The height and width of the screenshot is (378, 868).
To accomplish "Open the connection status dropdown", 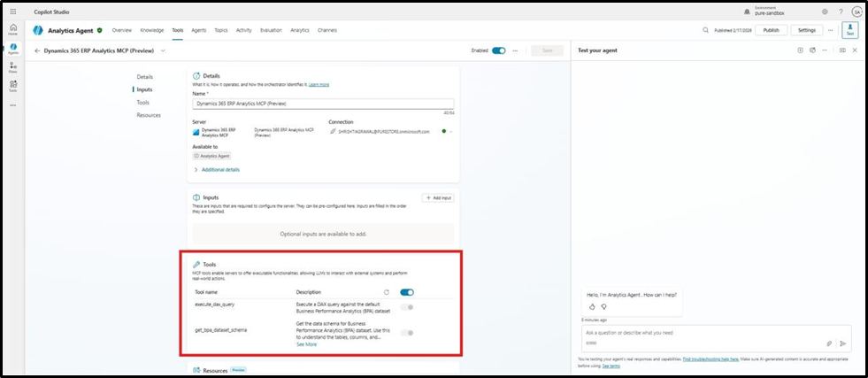I will pos(450,132).
